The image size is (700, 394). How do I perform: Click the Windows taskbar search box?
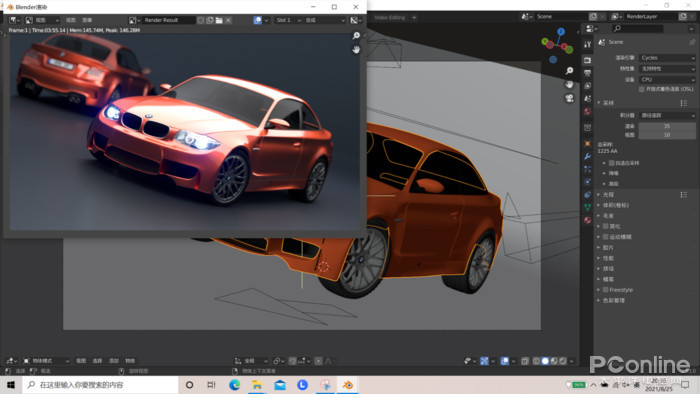click(x=100, y=385)
